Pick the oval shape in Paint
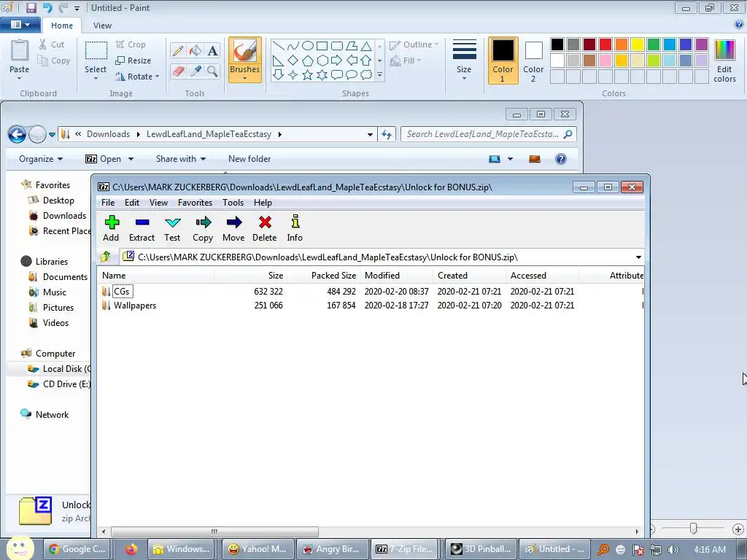Viewport: 747px width, 560px height. point(308,46)
